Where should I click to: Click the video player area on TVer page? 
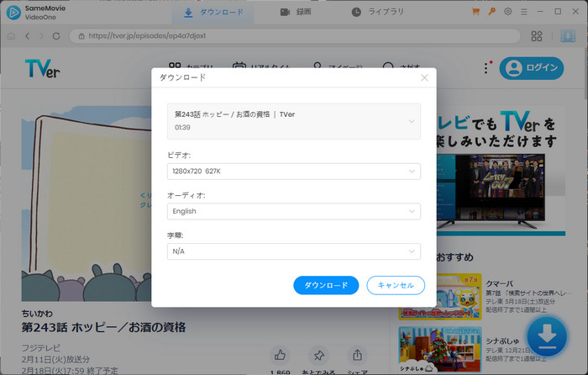tap(87, 203)
